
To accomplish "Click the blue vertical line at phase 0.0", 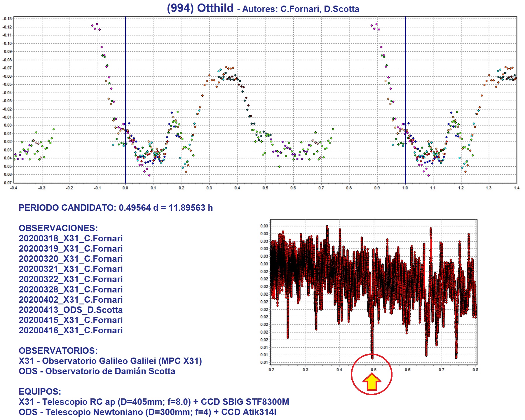I will pos(125,88).
